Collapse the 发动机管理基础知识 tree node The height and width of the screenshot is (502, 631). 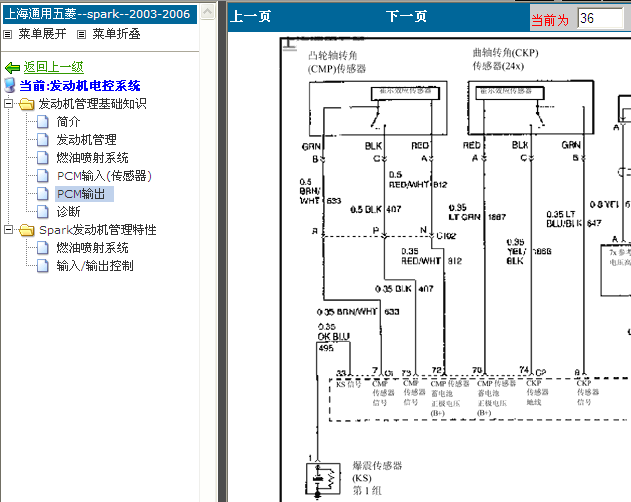[8, 104]
